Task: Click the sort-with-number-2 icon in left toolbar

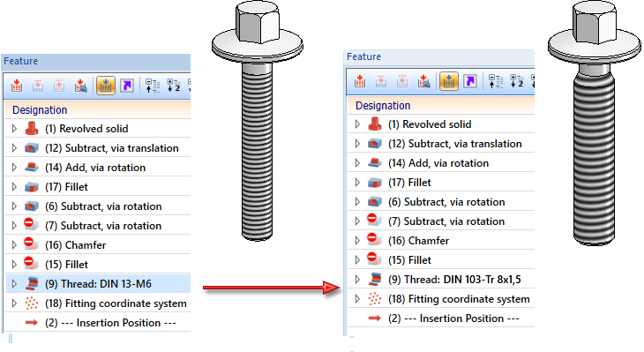Action: point(174,86)
